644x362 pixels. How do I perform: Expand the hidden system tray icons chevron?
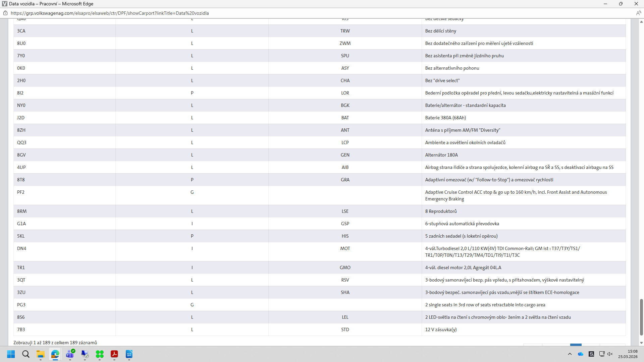(570, 354)
